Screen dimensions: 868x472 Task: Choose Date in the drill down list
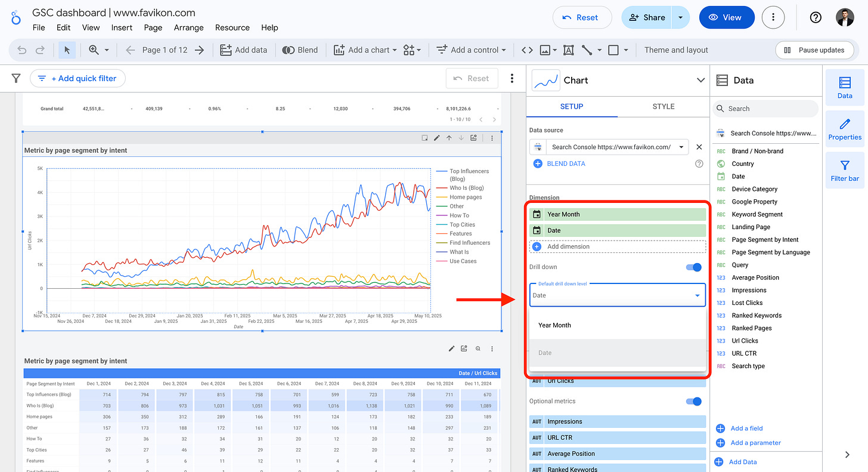(617, 353)
